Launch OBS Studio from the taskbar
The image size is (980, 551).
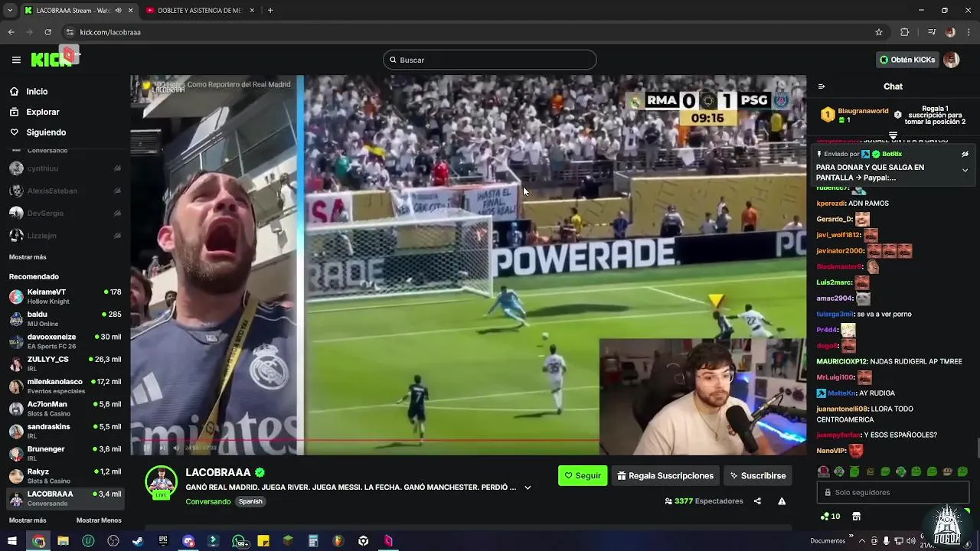tap(113, 541)
